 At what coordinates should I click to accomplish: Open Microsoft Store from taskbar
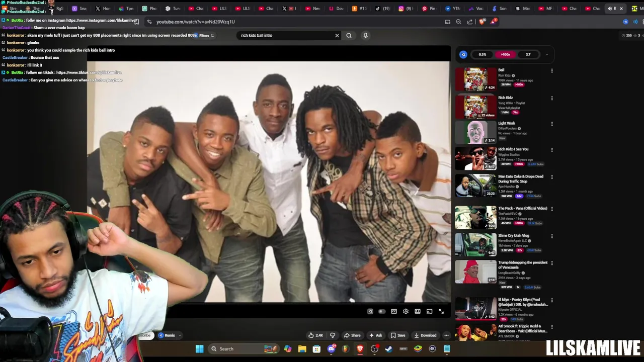click(x=316, y=348)
